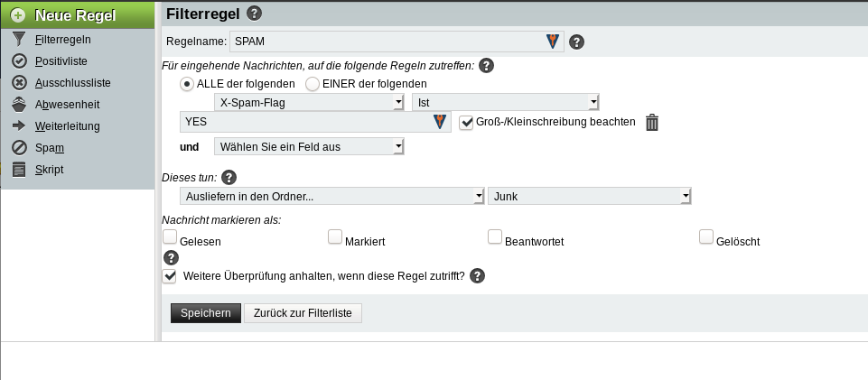868x380 pixels.
Task: Select the EINER der folgenden radio button
Action: (313, 84)
